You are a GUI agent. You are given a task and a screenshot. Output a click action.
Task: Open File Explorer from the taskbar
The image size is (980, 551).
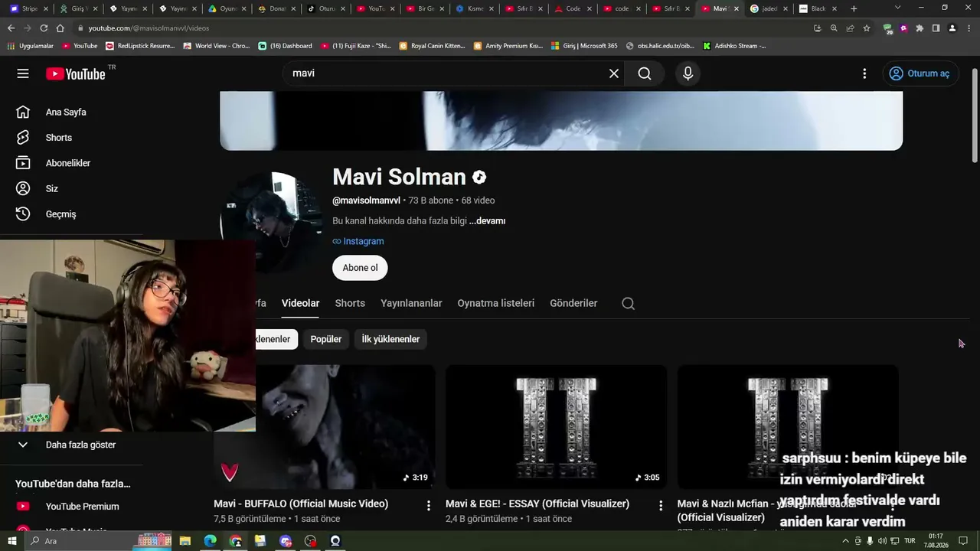tap(185, 541)
